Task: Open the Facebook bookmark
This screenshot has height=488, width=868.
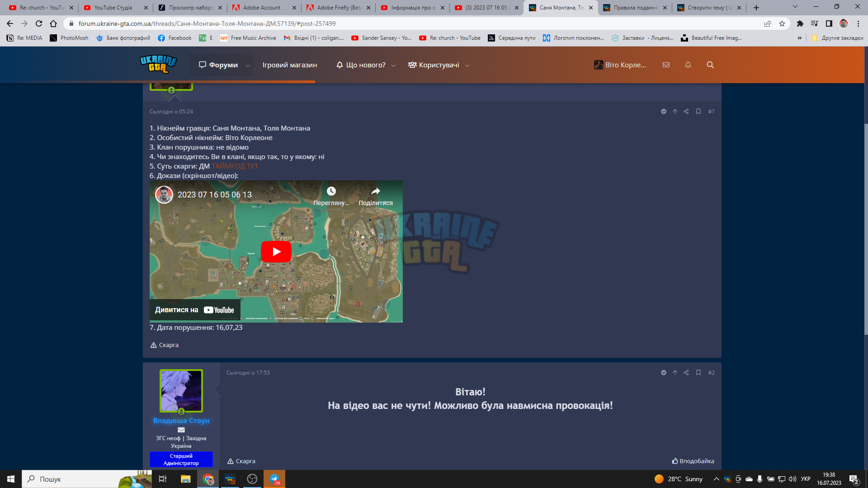Action: coord(175,38)
